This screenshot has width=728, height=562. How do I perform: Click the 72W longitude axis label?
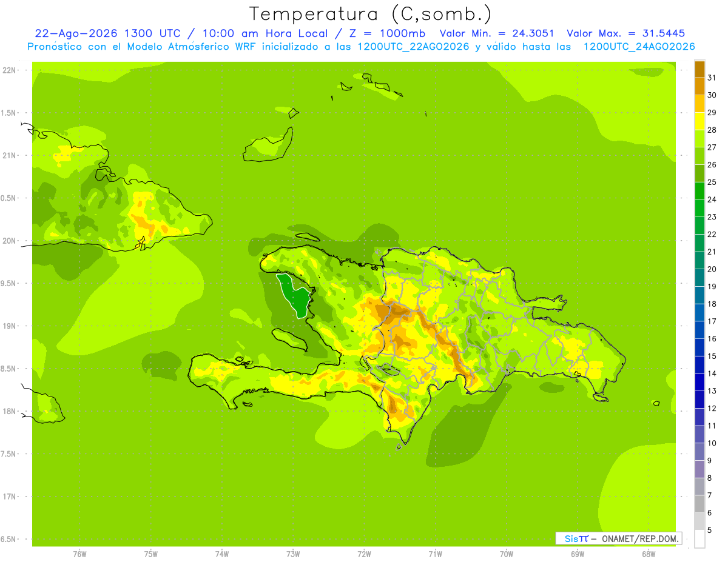(364, 554)
